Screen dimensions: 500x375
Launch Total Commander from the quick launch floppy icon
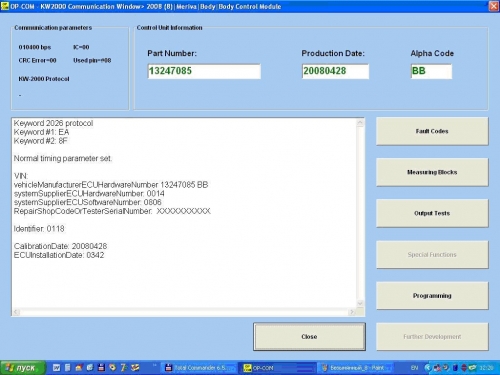tap(101, 368)
